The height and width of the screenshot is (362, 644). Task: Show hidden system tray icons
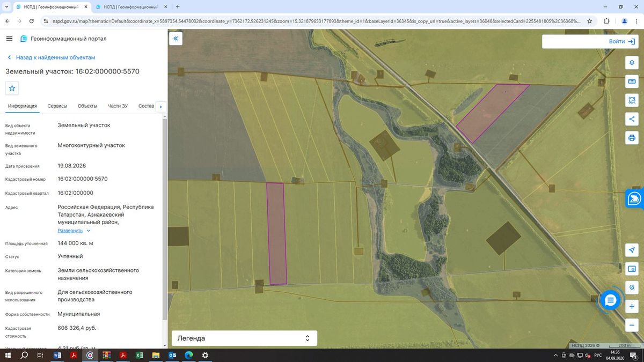point(556,355)
